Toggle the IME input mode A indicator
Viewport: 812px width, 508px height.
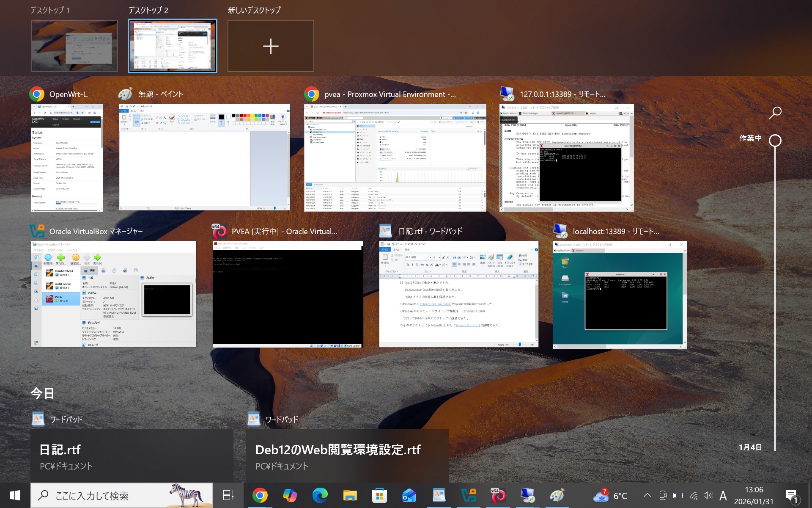[723, 495]
